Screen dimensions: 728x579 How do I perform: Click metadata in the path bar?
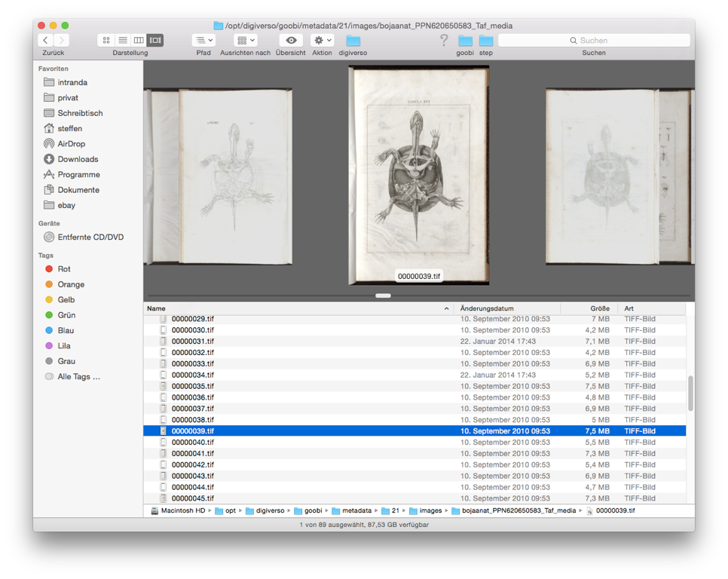coord(352,510)
